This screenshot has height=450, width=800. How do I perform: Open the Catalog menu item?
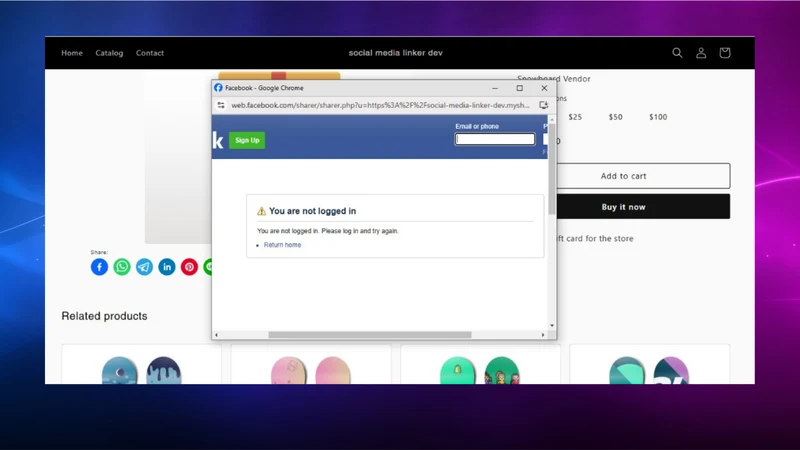[109, 53]
